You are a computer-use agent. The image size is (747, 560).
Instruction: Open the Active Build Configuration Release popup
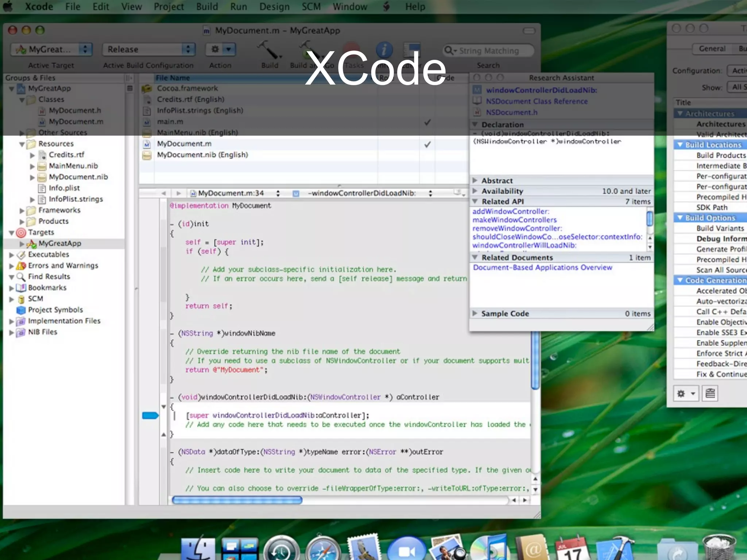[149, 49]
